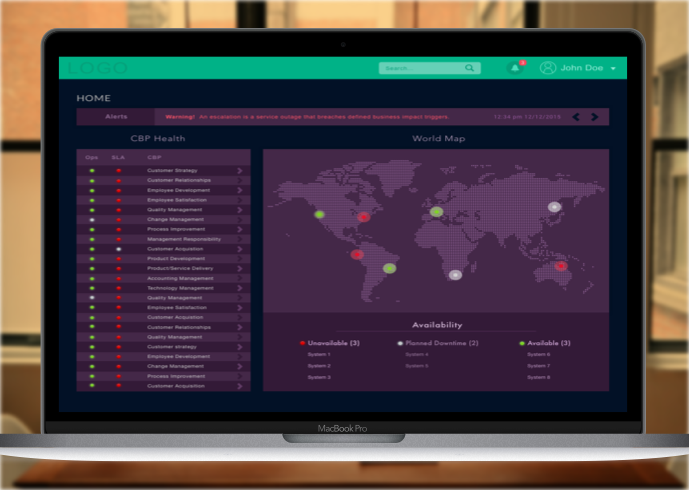Click the Warning escalation alert message
689x490 pixels.
coord(307,117)
